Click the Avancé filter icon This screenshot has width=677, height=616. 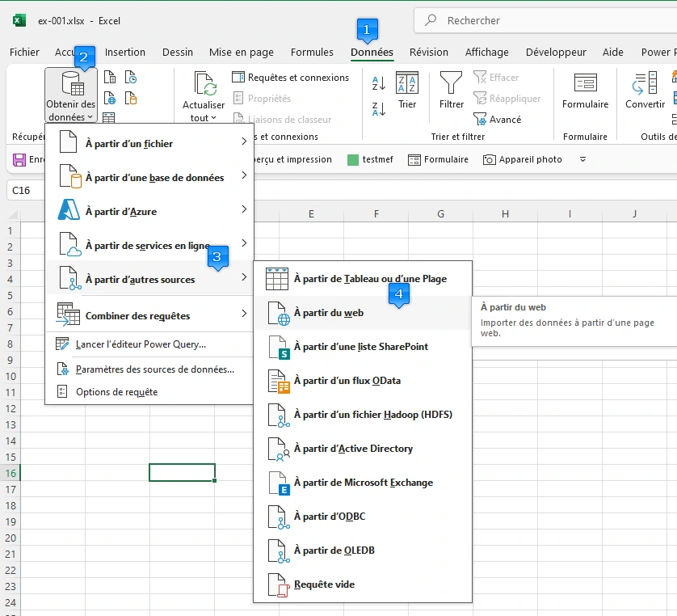point(480,120)
